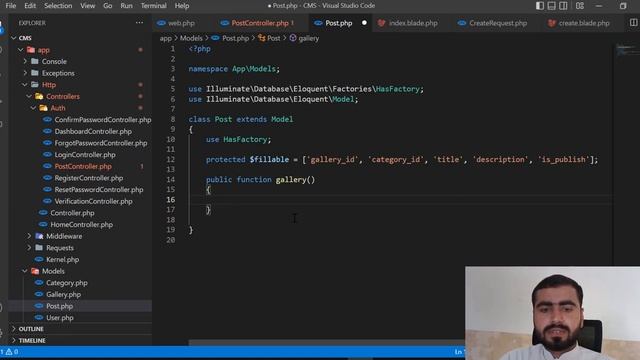Open the Help menu
This screenshot has height=360, width=640.
click(x=182, y=6)
